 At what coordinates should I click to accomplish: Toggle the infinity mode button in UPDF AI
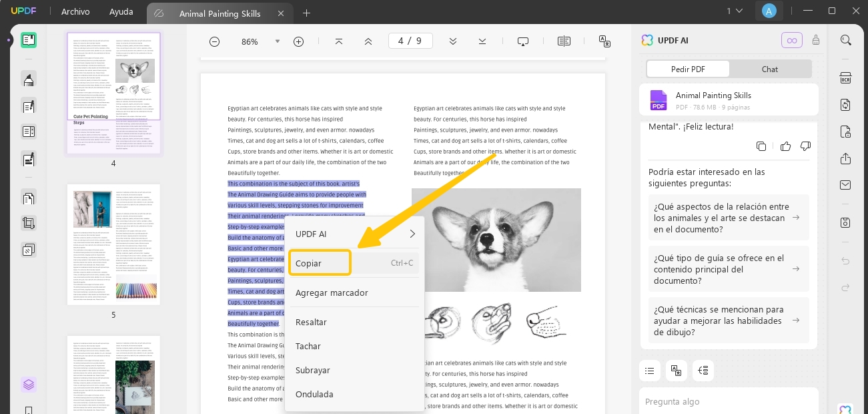click(x=792, y=40)
